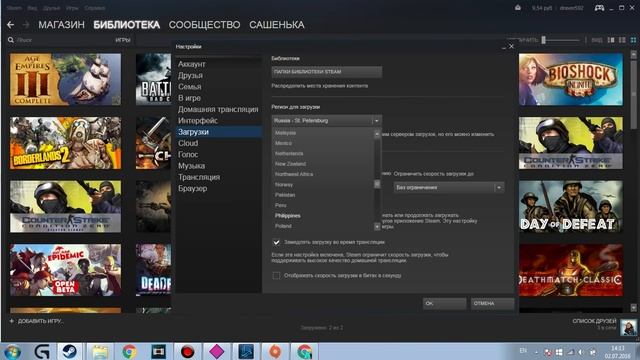640x360 pixels.
Task: Select the Deathmatch Classic game tile
Action: [571, 270]
